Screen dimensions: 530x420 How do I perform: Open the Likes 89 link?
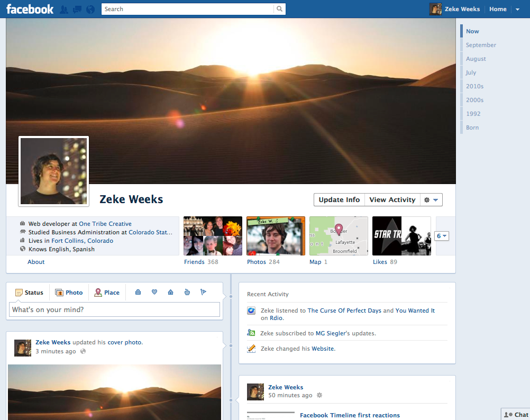385,262
